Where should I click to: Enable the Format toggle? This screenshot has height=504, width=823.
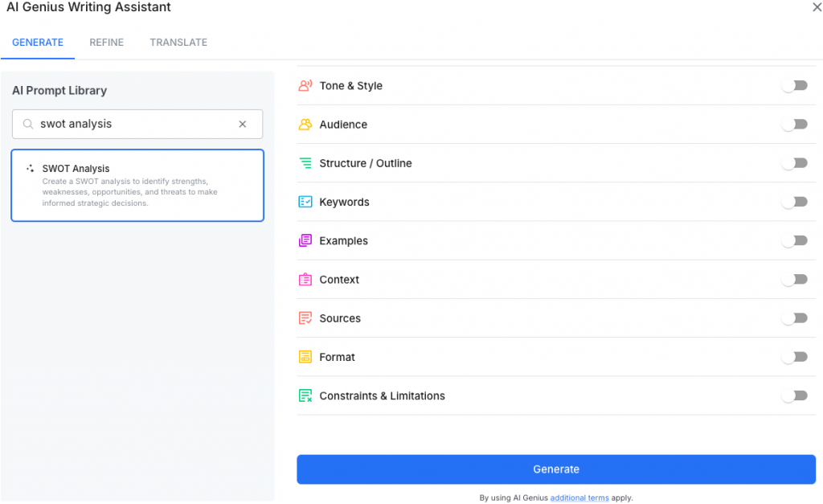795,357
